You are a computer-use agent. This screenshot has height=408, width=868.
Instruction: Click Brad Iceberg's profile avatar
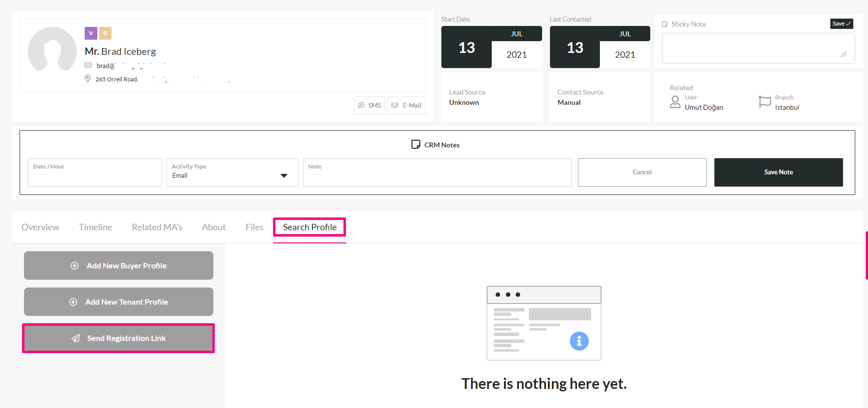point(52,51)
